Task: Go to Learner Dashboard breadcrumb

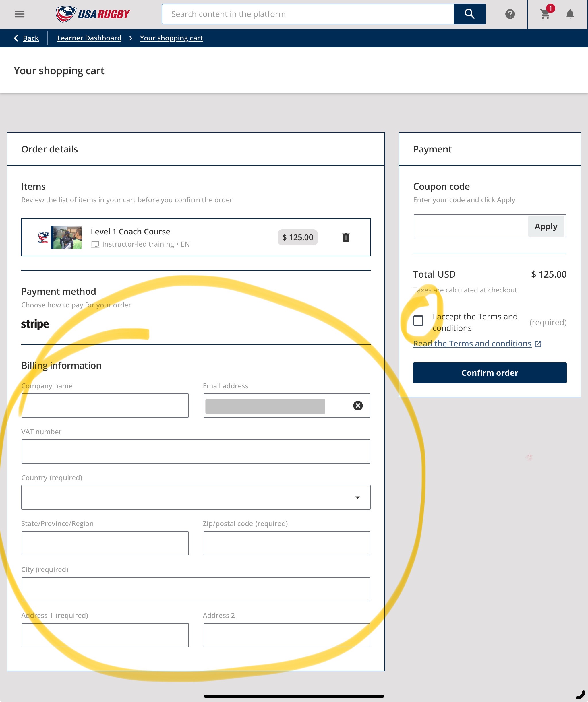Action: coord(89,38)
